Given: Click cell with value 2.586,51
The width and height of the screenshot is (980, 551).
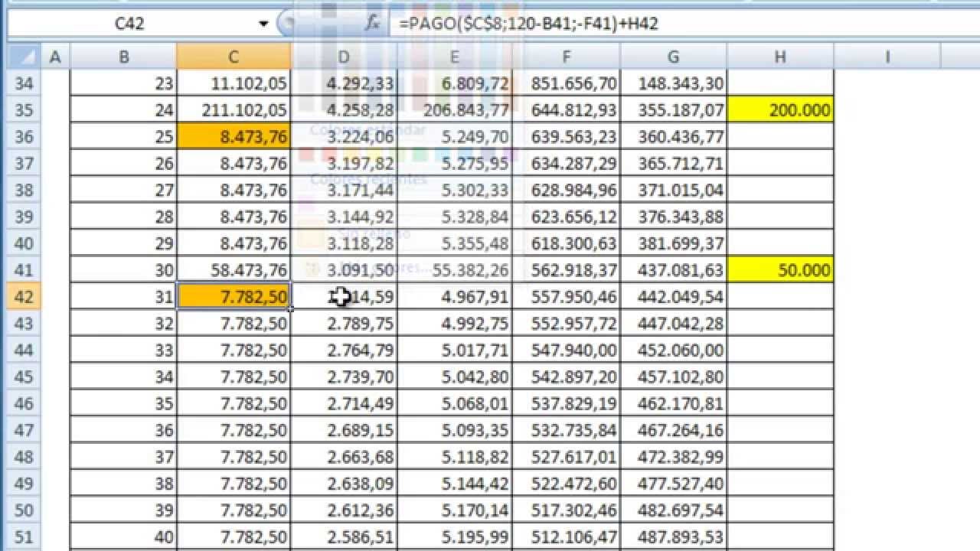Looking at the screenshot, I should [344, 537].
